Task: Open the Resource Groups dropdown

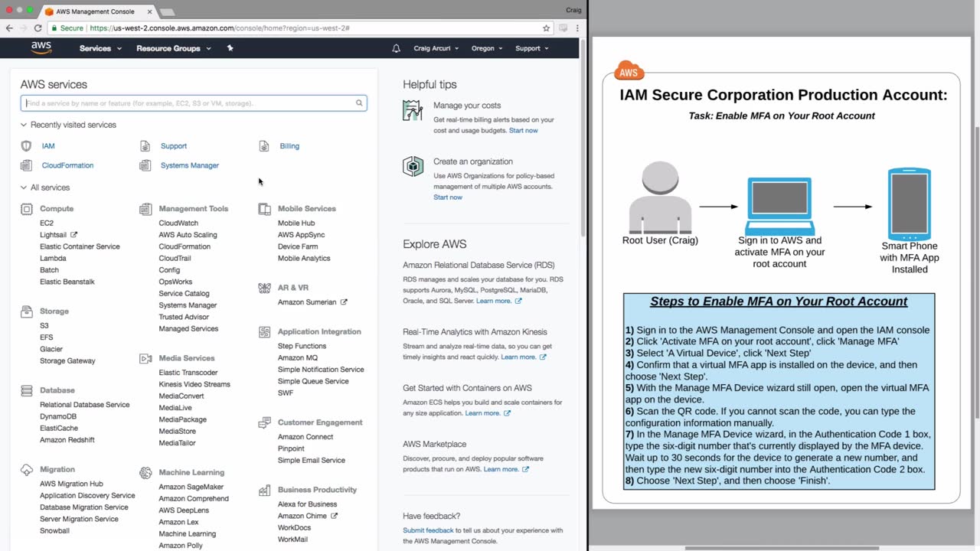Action: coord(173,48)
